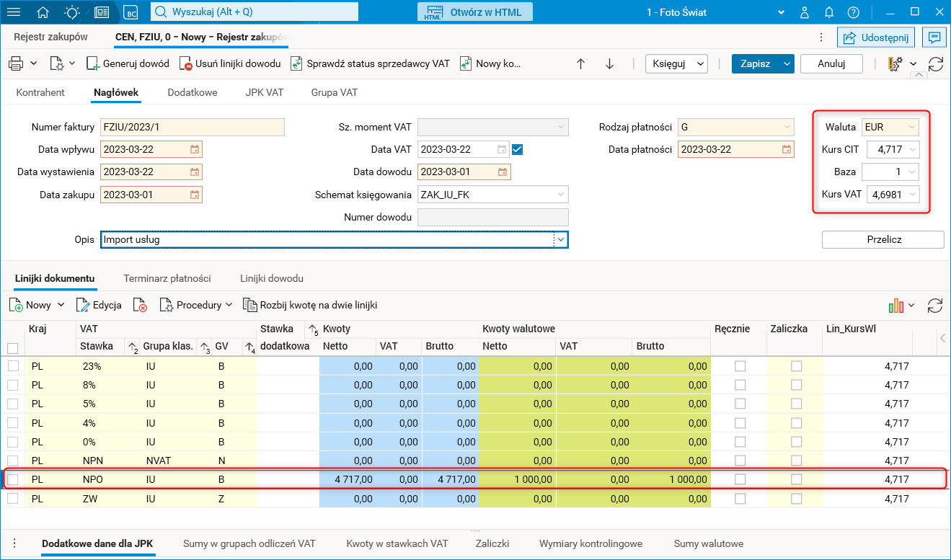Open the chart icon in lines toolbar
The image size is (951, 560).
(x=896, y=306)
